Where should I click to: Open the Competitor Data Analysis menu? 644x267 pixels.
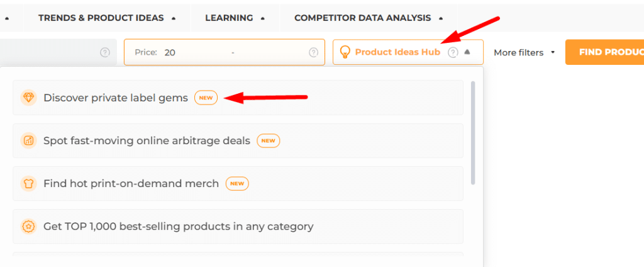click(369, 18)
